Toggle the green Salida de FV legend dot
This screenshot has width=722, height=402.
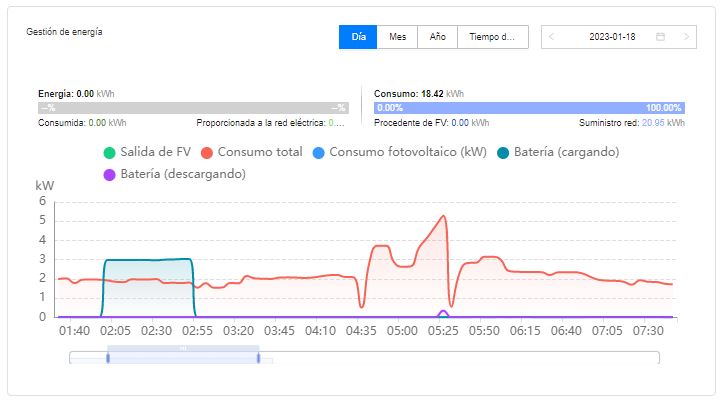pos(109,153)
